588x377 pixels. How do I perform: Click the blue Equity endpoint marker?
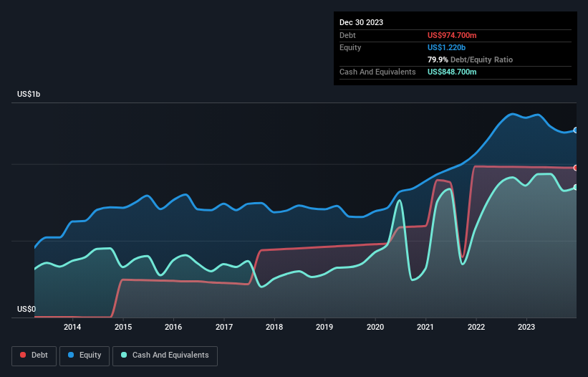point(576,130)
